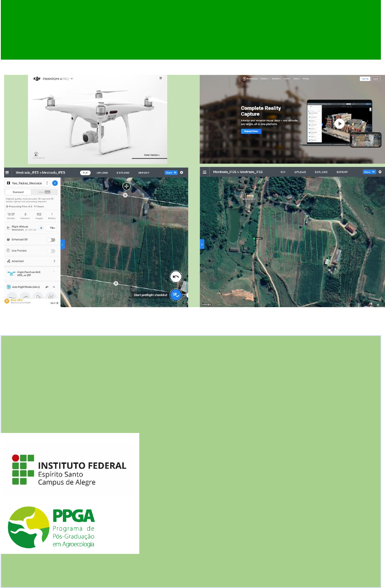
Task: Open the hamburger menu in the left DroneDeploy panel
Action: [7, 173]
